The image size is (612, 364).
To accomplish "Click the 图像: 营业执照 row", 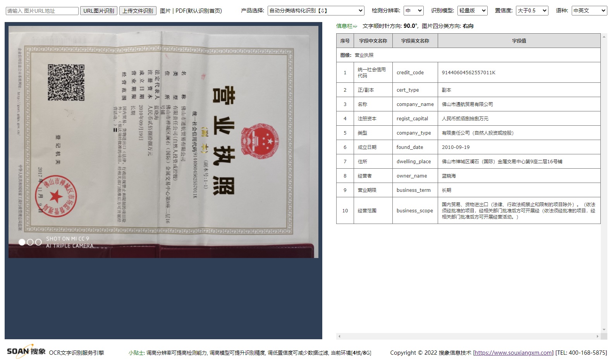I will [x=468, y=55].
